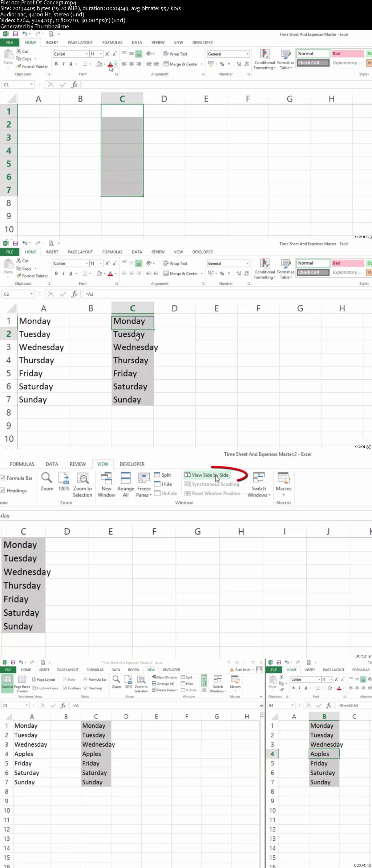
Task: Click the green FILE tab in the side-by-side right window
Action: click(x=274, y=669)
